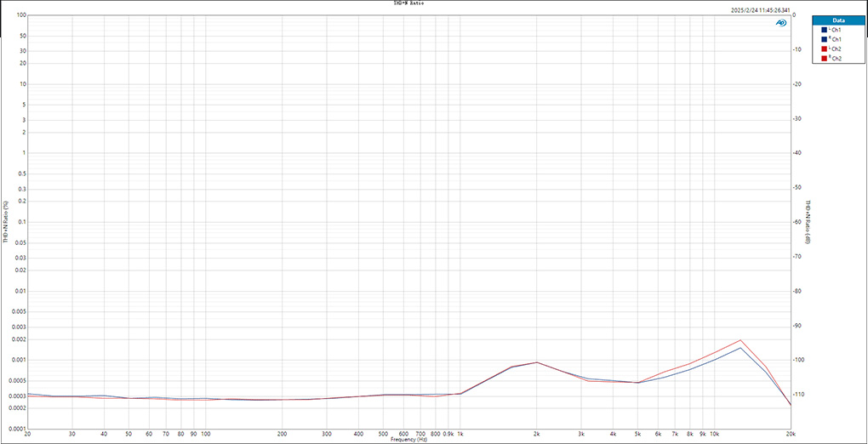
Task: Click the Audio Precision logo on the graph
Action: click(x=780, y=23)
